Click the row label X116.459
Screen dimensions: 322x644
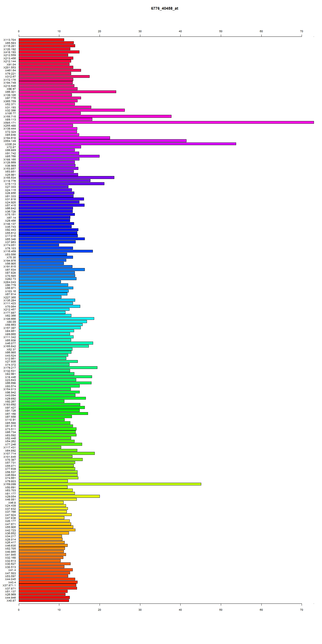coord(10,251)
